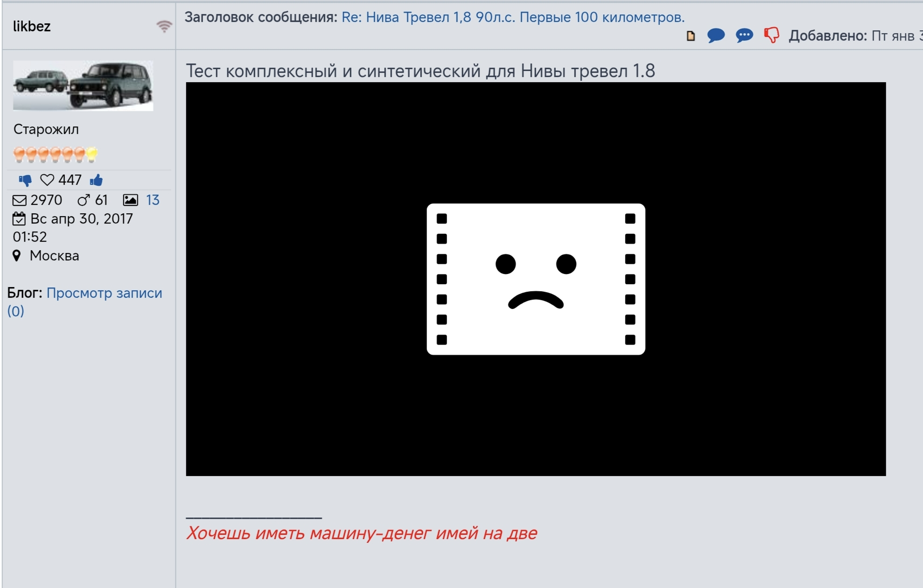This screenshot has width=923, height=588.
Task: Click the online status signal icon near likbez
Action: click(x=164, y=26)
